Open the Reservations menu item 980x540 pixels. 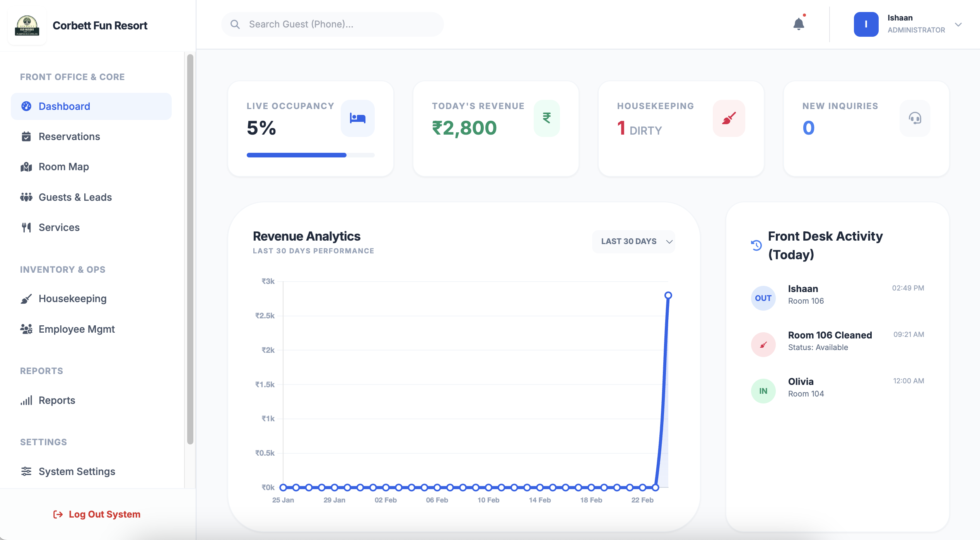[69, 137]
